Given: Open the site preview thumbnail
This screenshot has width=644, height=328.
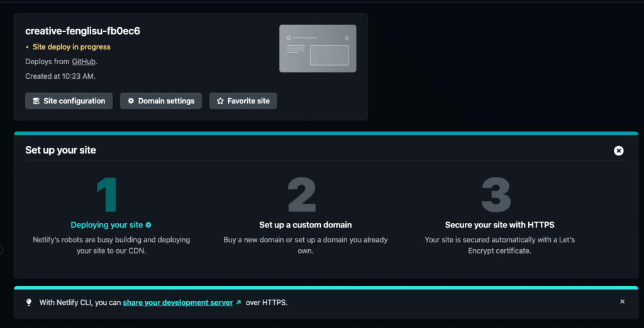Looking at the screenshot, I should coord(318,48).
